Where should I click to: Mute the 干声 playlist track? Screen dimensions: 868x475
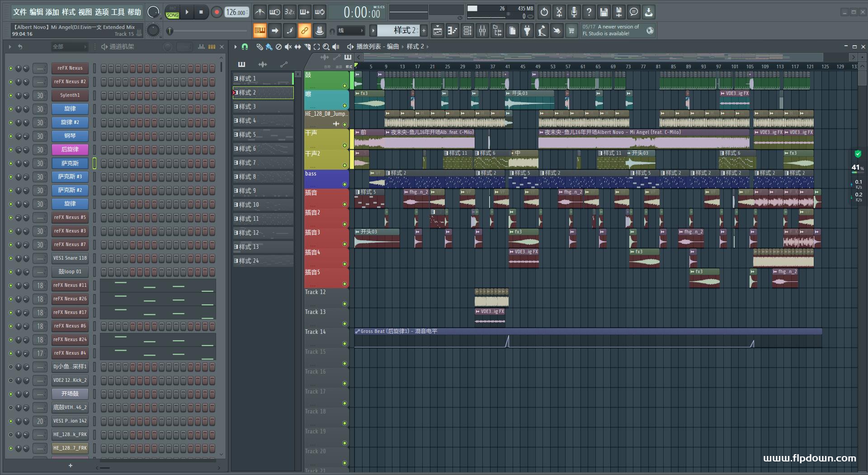(x=344, y=145)
